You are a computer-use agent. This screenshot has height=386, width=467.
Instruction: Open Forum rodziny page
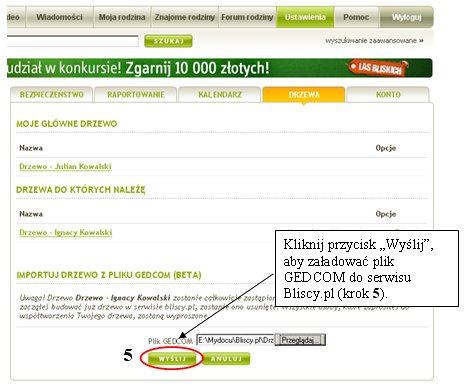tap(247, 17)
